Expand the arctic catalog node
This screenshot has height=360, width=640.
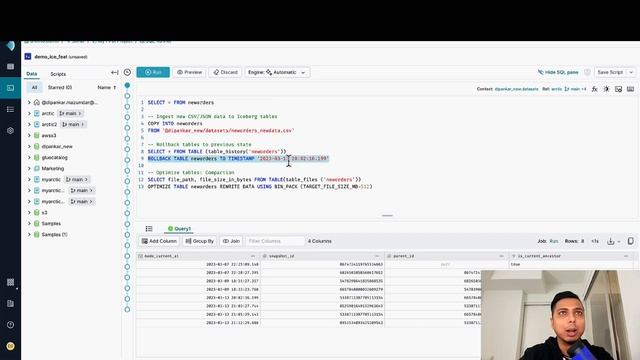pyautogui.click(x=29, y=113)
